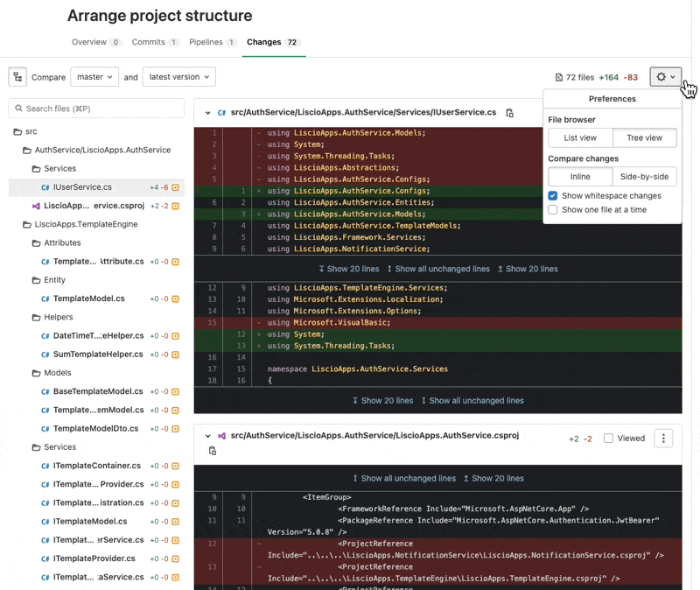Uncheck Show whitespace changes
700x590 pixels.
pyautogui.click(x=552, y=195)
